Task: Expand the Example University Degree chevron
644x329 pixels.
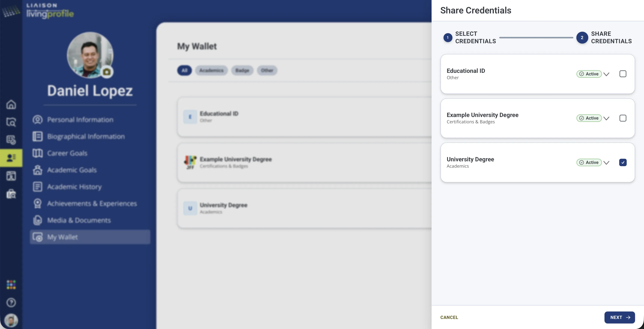Action: coord(606,118)
